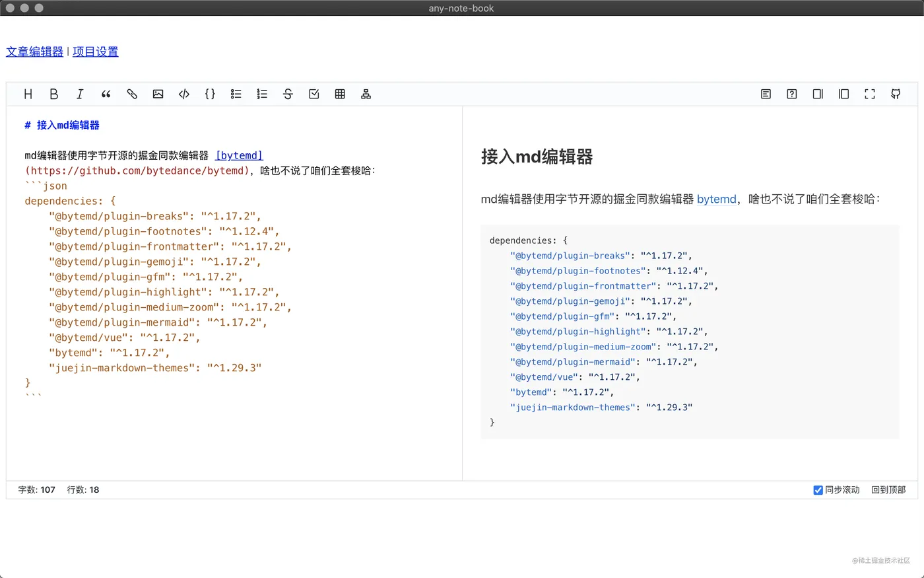Open the table of contents panel
The image size is (924, 578).
coord(766,94)
